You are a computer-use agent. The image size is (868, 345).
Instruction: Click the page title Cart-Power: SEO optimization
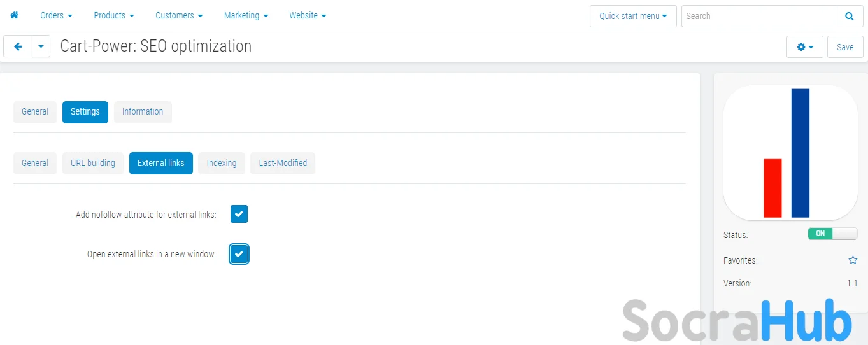[156, 46]
